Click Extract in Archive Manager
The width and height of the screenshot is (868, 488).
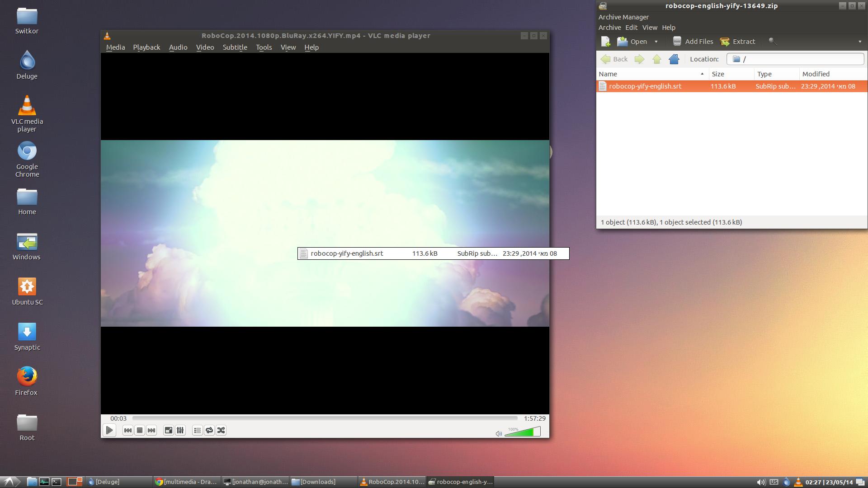tap(737, 42)
